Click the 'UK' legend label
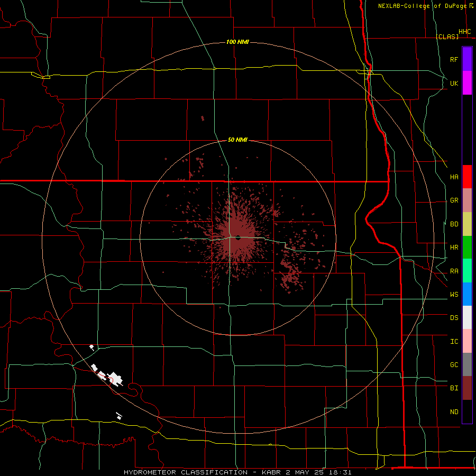 454,83
